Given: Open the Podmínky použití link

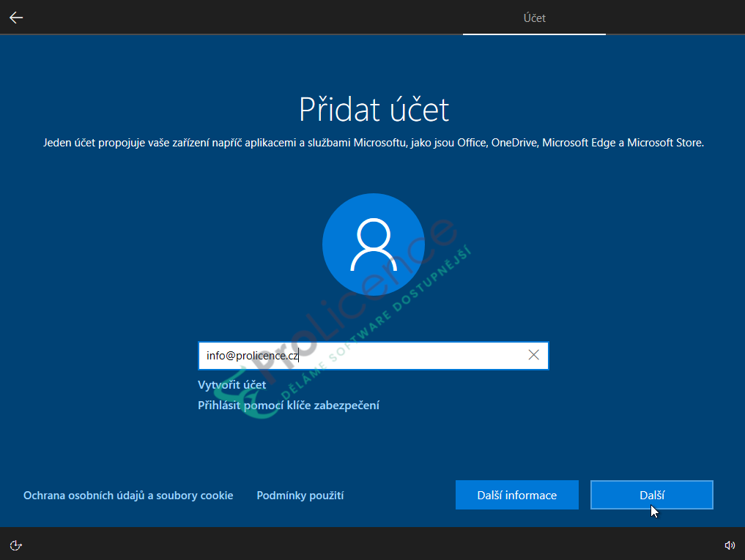Looking at the screenshot, I should 300,496.
